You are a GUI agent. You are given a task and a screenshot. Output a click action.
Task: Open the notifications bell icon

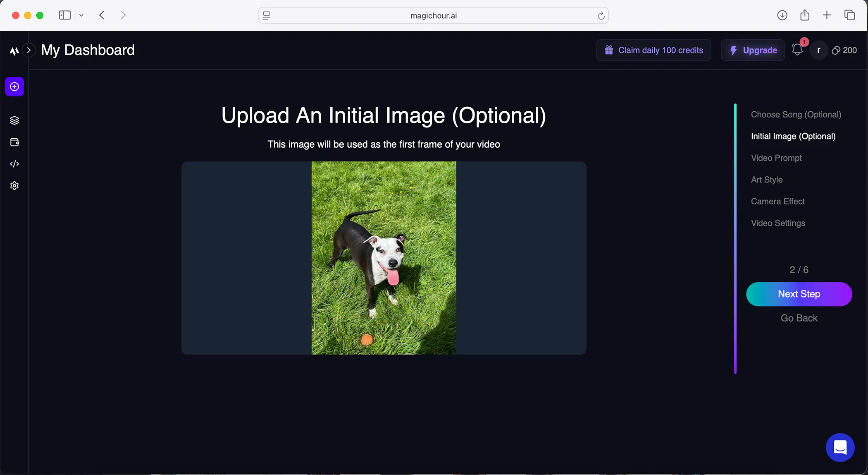click(x=797, y=50)
